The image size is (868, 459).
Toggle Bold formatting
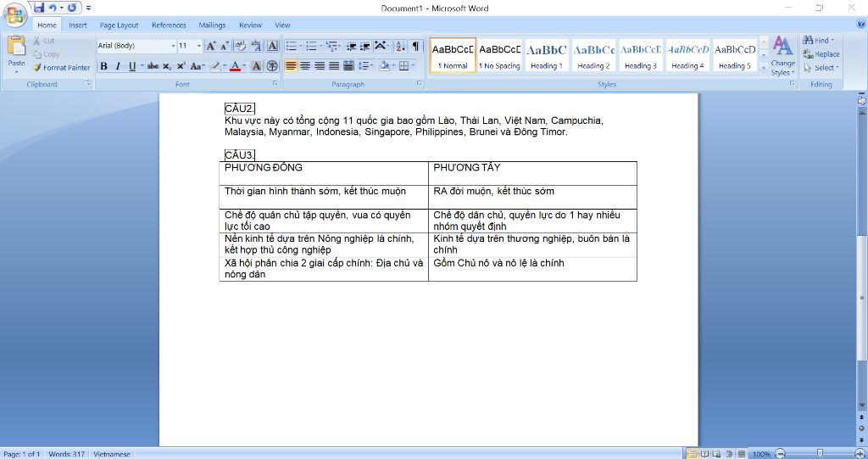(103, 66)
